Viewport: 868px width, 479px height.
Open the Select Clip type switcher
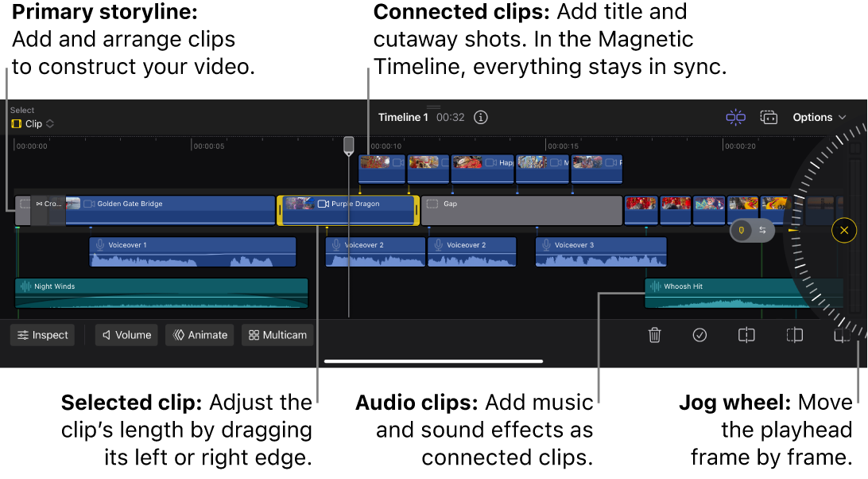click(32, 123)
